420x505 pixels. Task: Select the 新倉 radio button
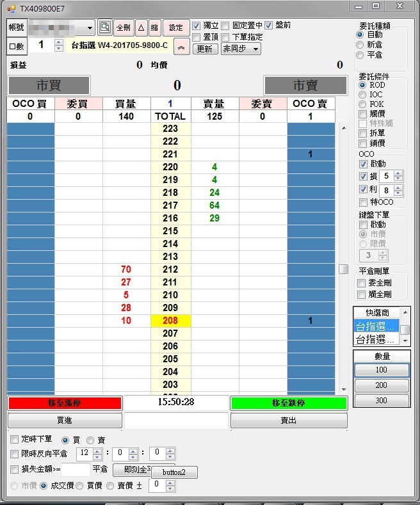[360, 45]
